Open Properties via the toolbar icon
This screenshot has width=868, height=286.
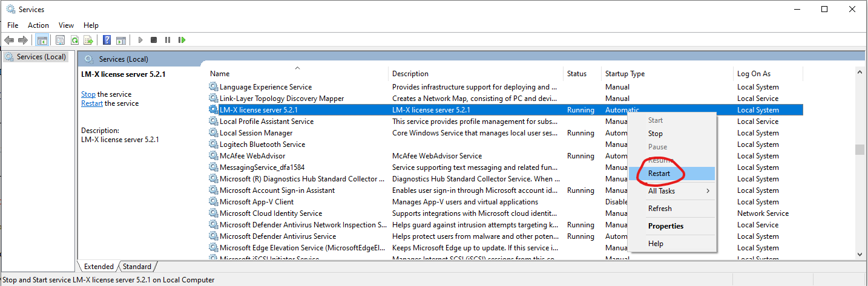click(60, 40)
